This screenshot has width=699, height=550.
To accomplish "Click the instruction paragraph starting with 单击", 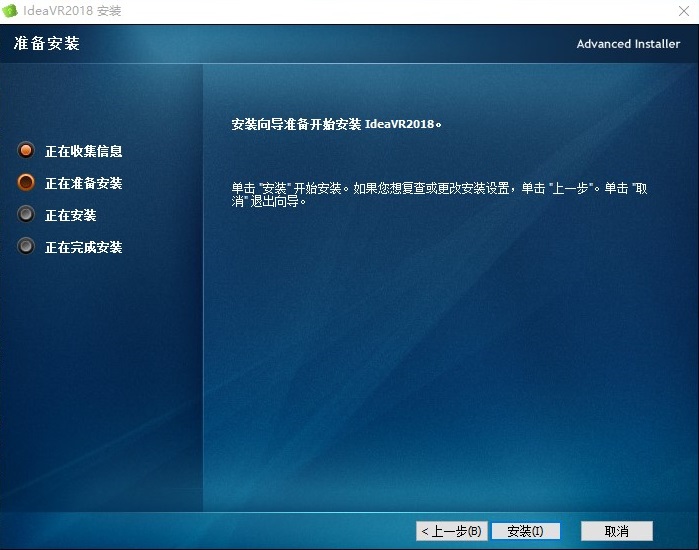I will pos(439,195).
